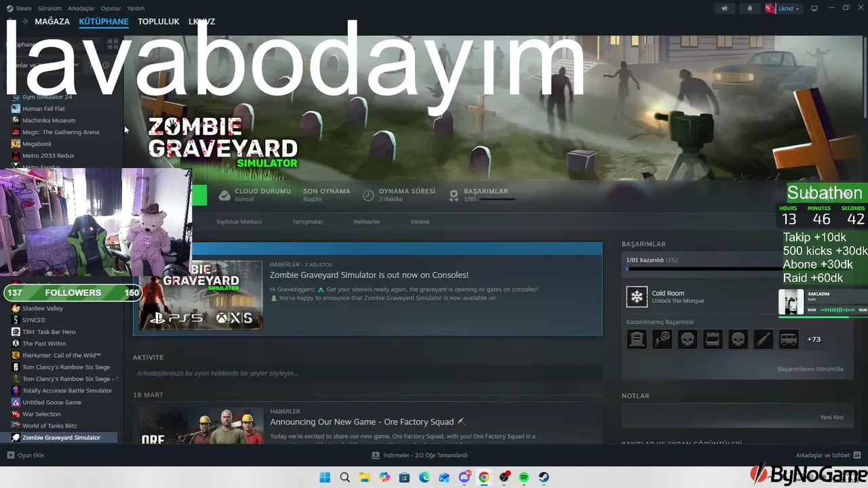This screenshot has height=488, width=868.
Task: Click the play time clock icon
Action: coord(368,195)
